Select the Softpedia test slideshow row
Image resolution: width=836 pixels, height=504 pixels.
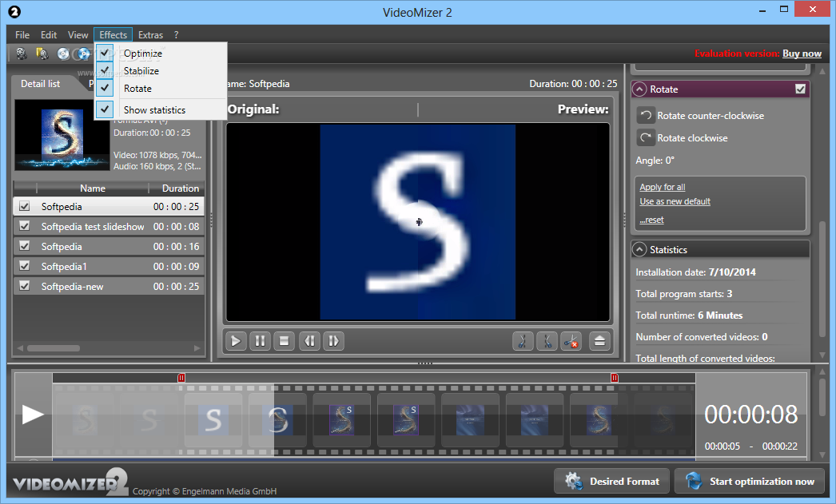(x=109, y=226)
